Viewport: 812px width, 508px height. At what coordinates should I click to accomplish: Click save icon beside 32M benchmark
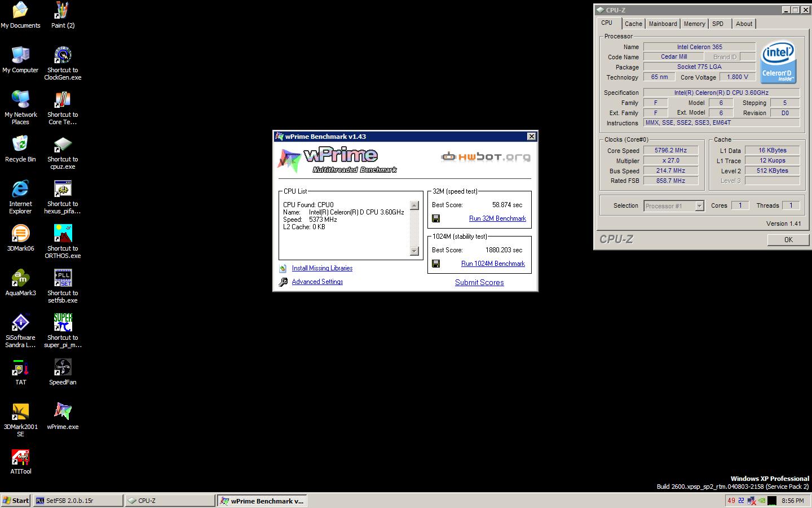pos(436,218)
